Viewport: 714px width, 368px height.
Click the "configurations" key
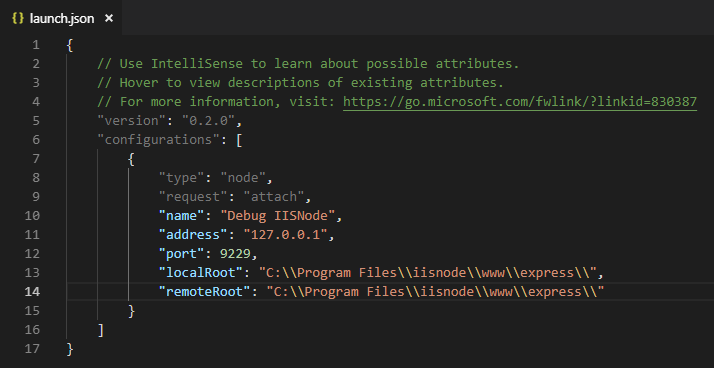159,140
